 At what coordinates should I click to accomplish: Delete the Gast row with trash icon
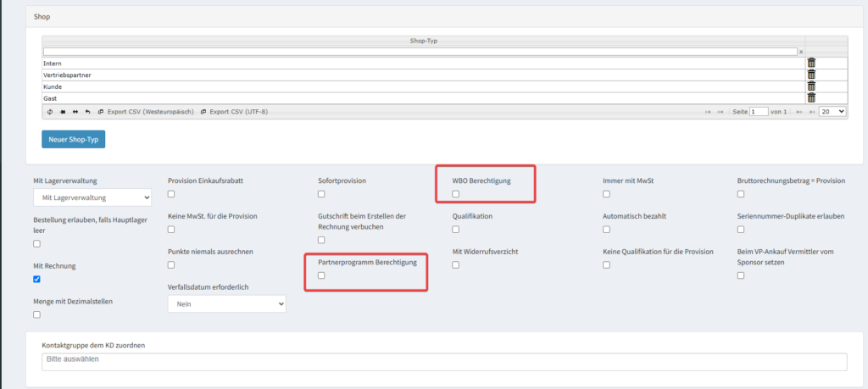pos(810,98)
